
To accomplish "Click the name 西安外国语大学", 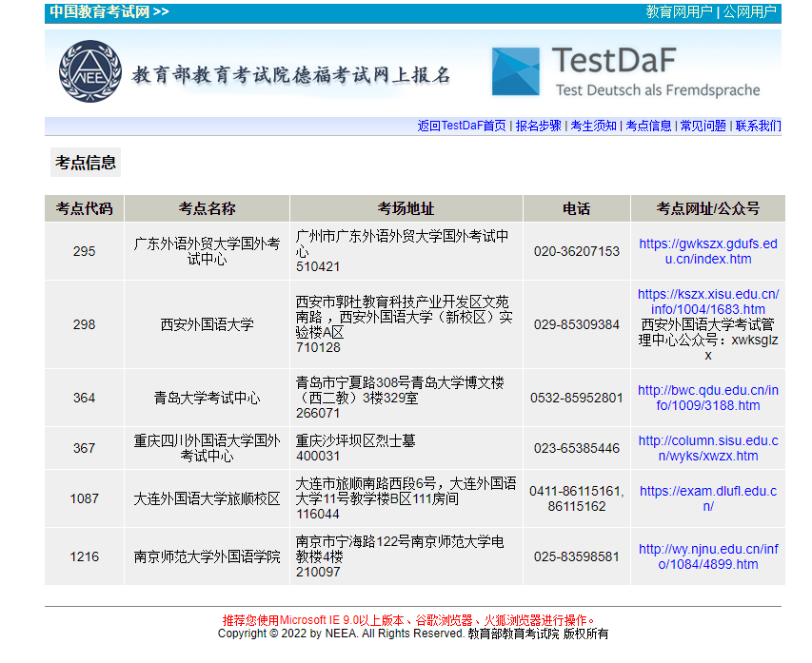I will click(x=208, y=324).
